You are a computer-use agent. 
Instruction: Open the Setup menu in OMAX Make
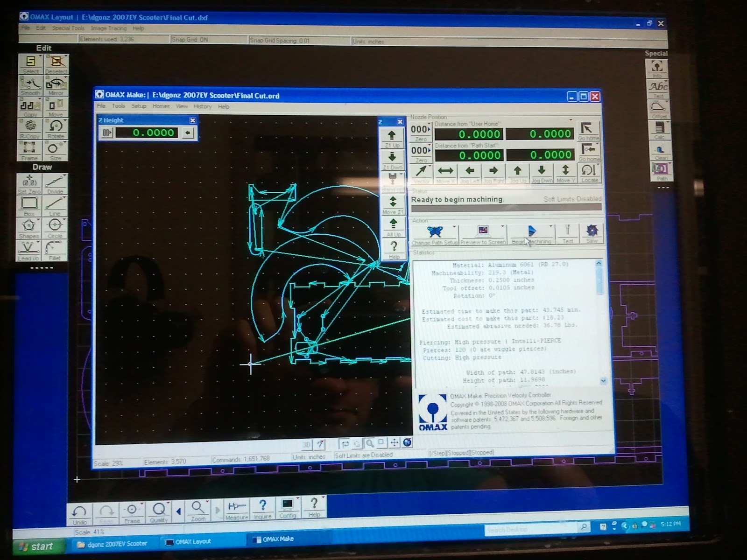[139, 106]
